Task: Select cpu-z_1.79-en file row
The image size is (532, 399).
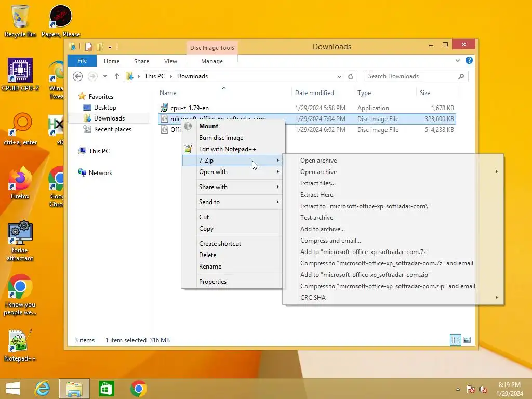Action: coord(307,108)
